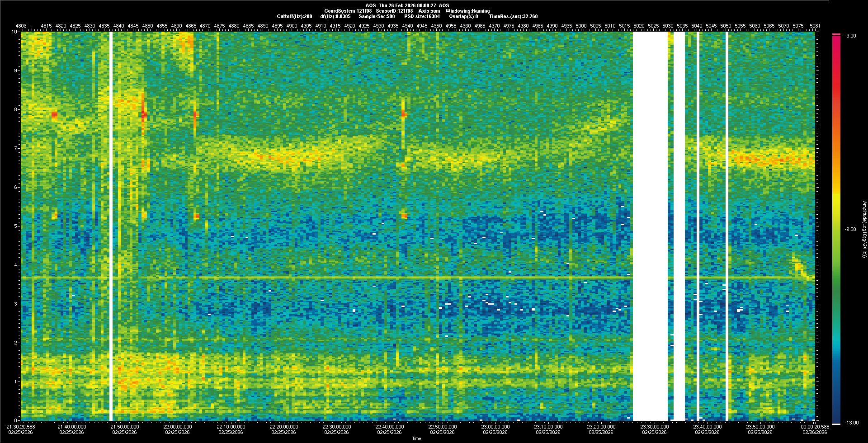Click the top axis tick label "5000"
The height and width of the screenshot is (443, 868).
pyautogui.click(x=581, y=26)
